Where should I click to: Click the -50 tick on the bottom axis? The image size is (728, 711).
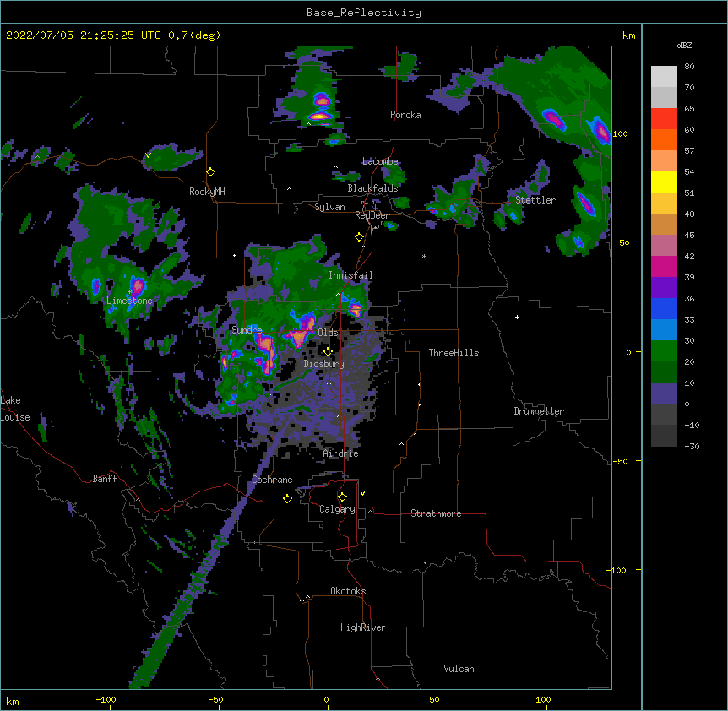pyautogui.click(x=215, y=699)
